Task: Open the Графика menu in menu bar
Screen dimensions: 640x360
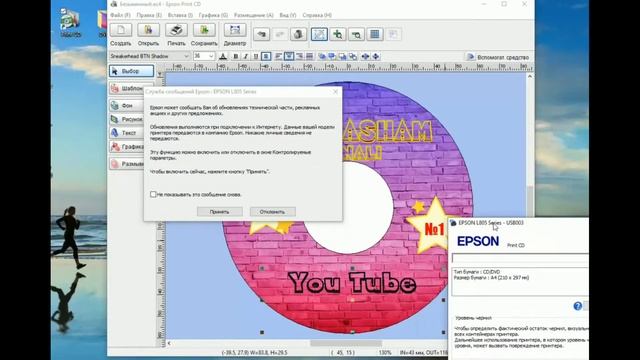Action: pyautogui.click(x=213, y=15)
